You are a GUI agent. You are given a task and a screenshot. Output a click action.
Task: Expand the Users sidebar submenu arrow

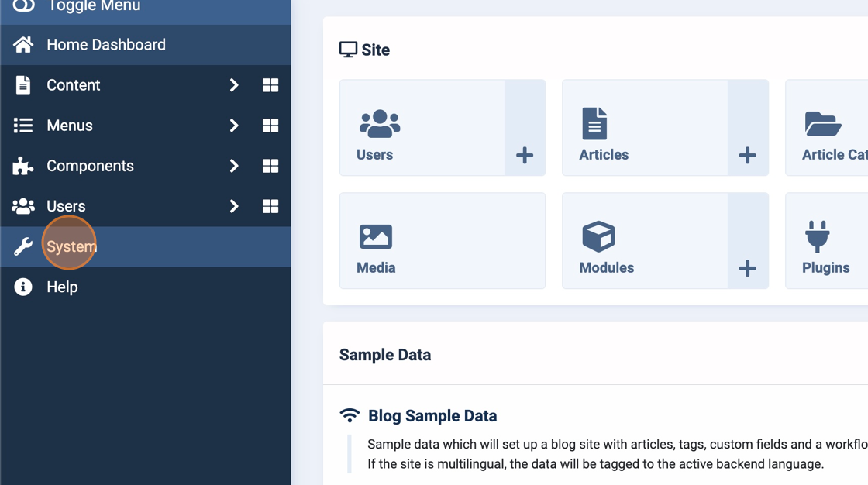click(233, 206)
